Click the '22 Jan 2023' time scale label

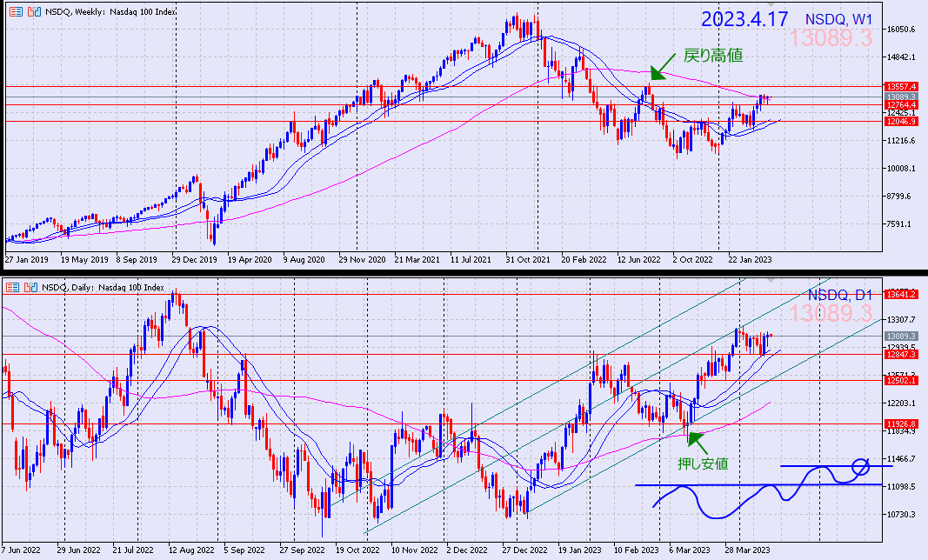click(x=750, y=259)
